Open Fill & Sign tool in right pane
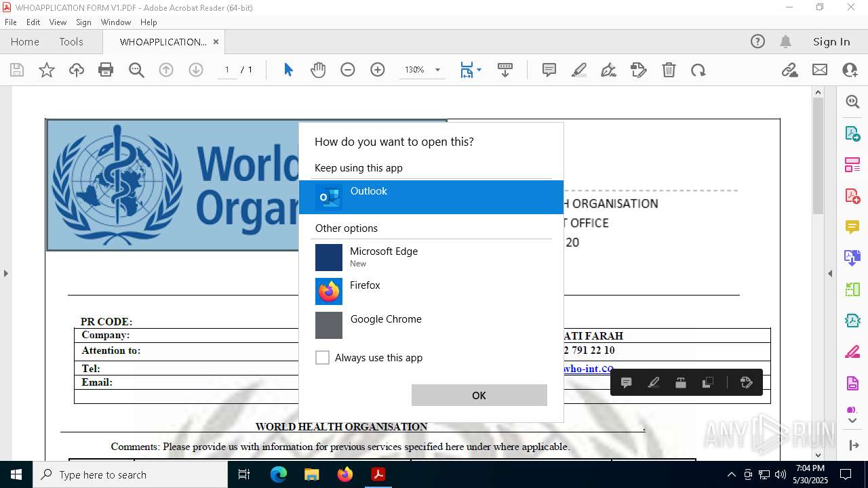This screenshot has width=868, height=488. (852, 352)
